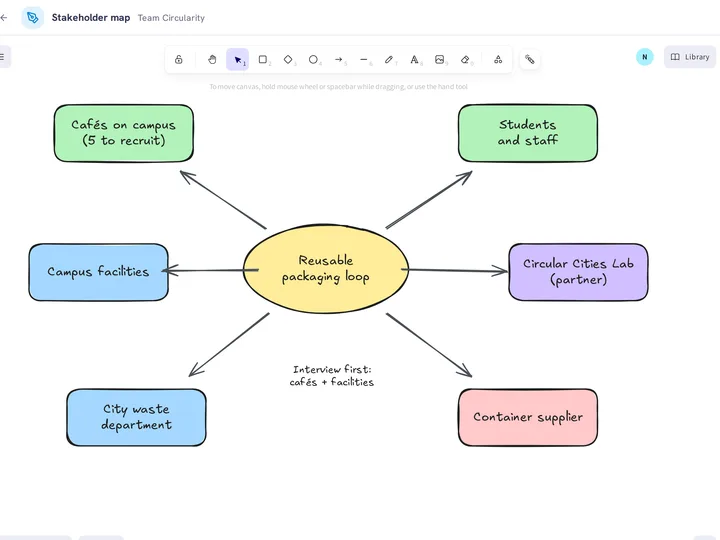The image size is (720, 540).
Task: Select the Line drawing tool
Action: [x=364, y=59]
